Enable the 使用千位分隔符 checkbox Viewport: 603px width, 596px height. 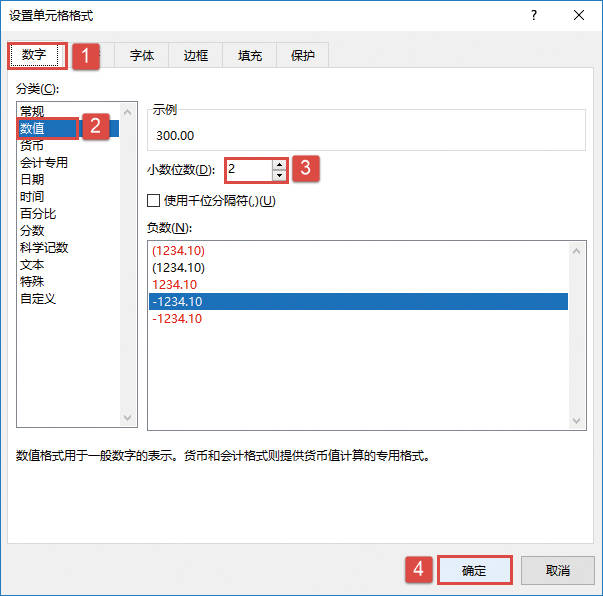coord(153,200)
